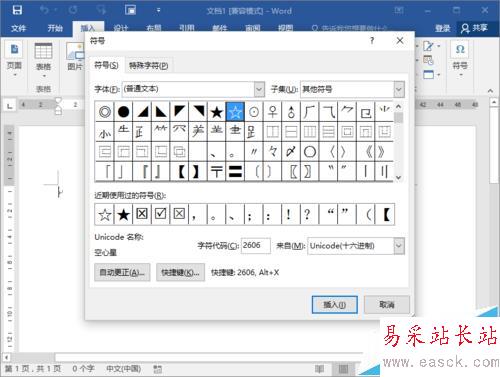Choose recent checked box ☑ symbol
The image size is (500, 377).
point(161,214)
